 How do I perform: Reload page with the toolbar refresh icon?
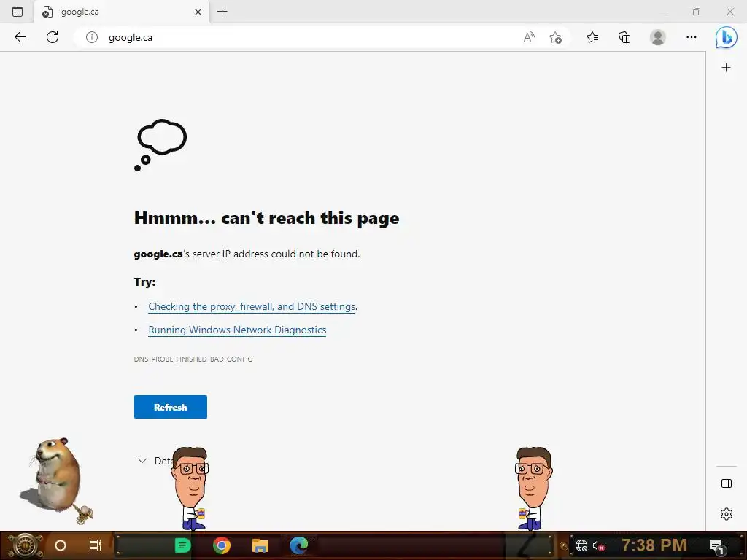(x=53, y=37)
